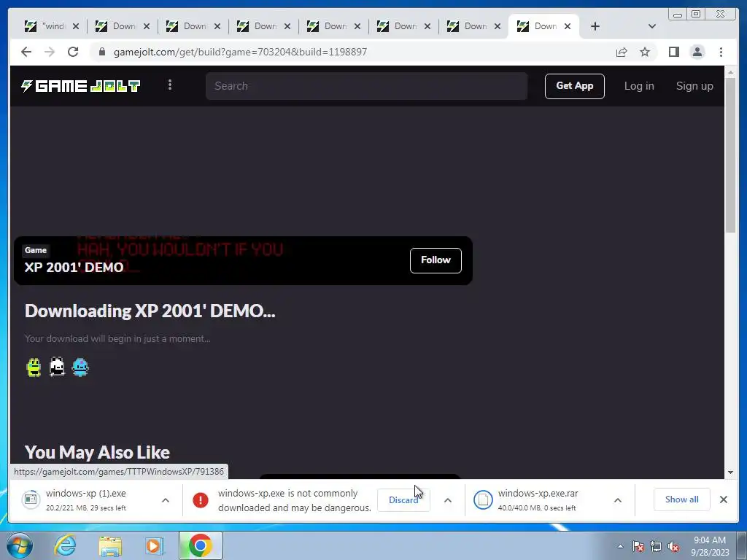Share this page via the share icon
747x560 pixels.
(622, 52)
